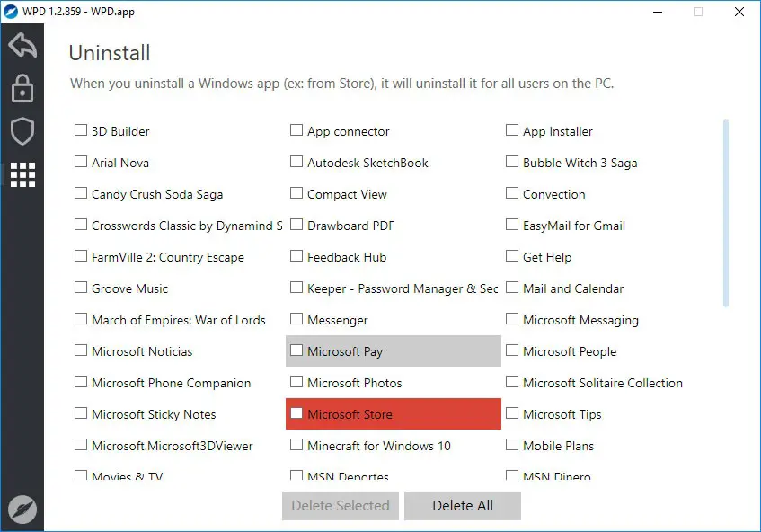This screenshot has height=532, width=761.
Task: Select the Bubble Witch 3 Saga checkbox
Action: [x=512, y=163]
